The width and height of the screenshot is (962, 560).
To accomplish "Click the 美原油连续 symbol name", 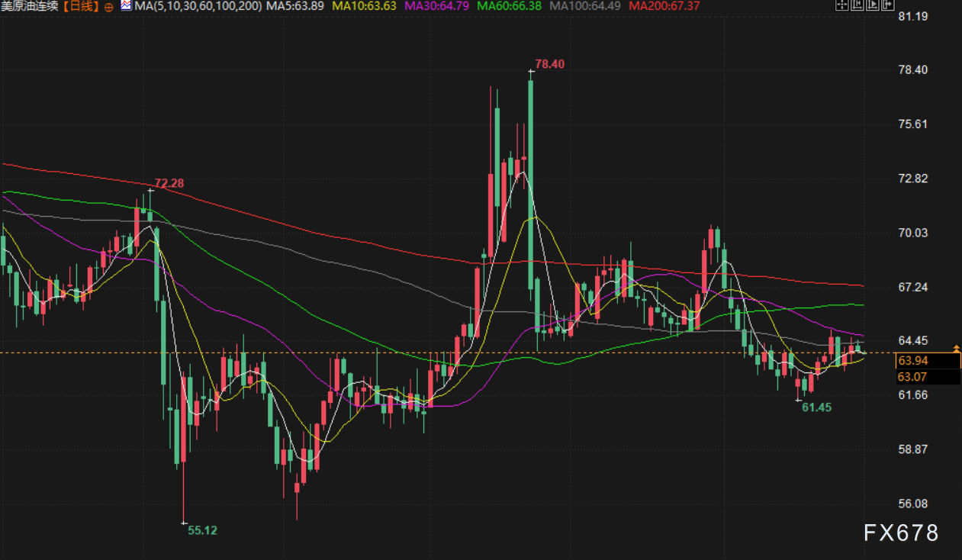I will click(x=31, y=7).
